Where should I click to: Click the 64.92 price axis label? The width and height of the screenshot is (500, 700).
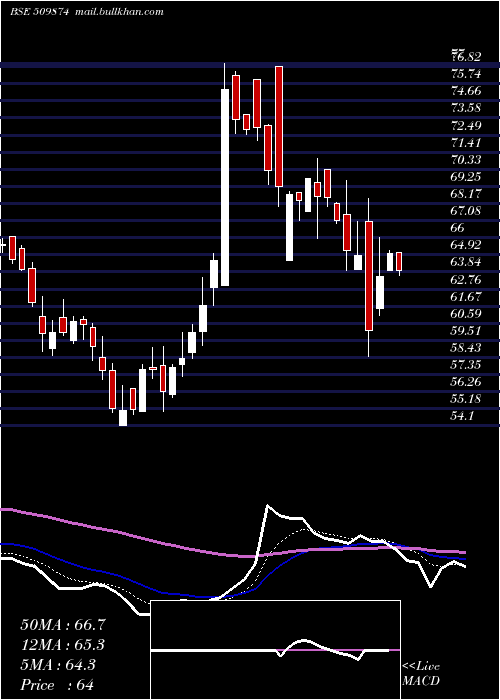(467, 245)
